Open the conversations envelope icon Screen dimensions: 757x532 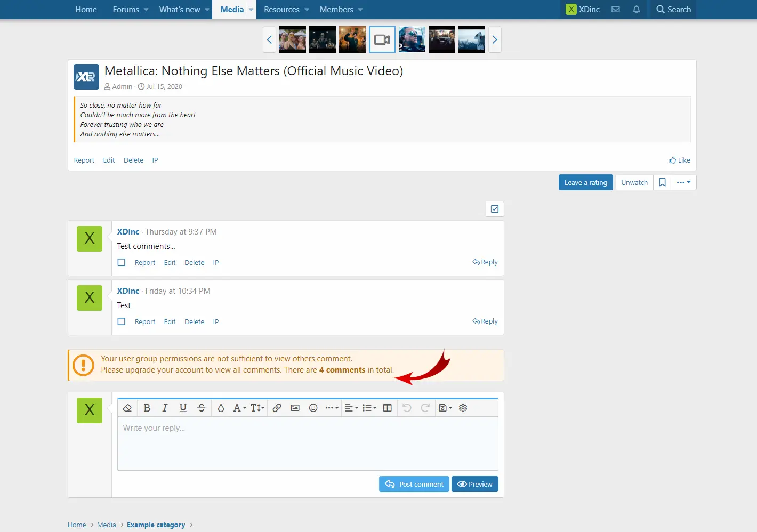[616, 10]
